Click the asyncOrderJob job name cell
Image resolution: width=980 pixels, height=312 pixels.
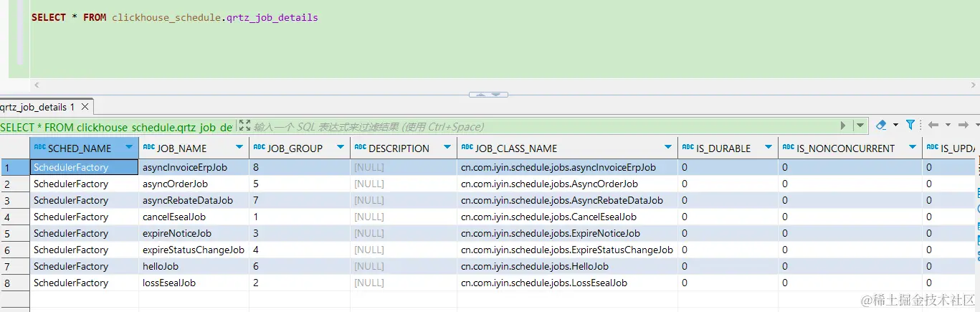[x=194, y=184]
